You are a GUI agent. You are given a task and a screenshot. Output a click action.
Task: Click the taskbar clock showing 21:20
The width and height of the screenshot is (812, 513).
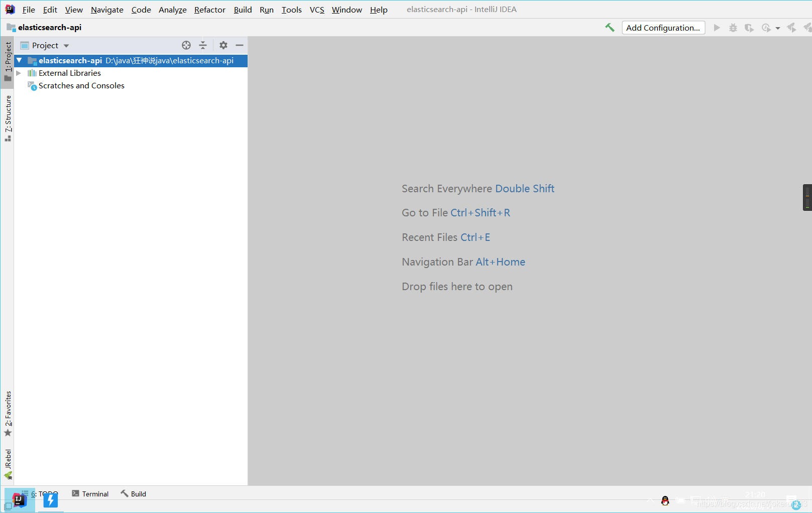coord(755,495)
